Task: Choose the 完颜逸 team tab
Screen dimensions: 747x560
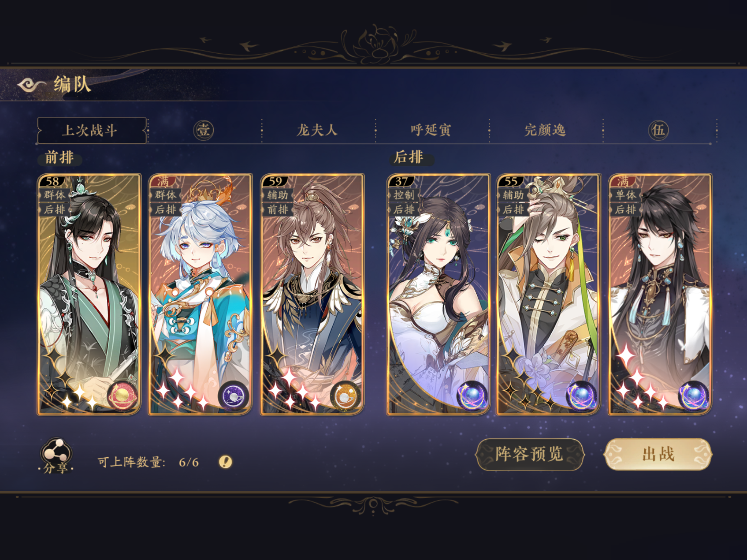Action: pos(545,130)
